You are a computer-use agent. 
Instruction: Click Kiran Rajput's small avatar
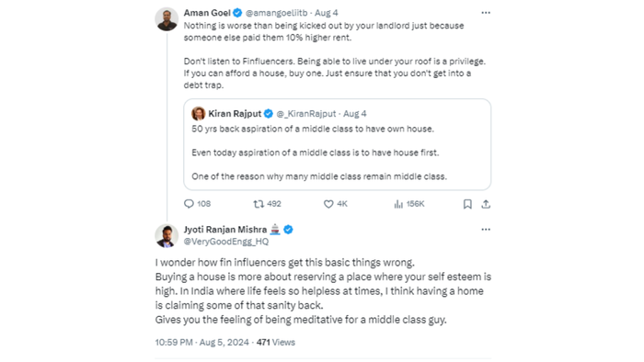pos(199,114)
